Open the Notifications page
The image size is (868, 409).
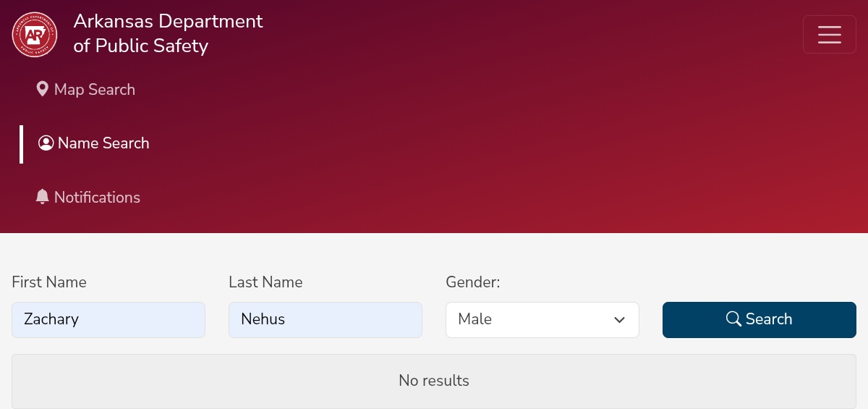pyautogui.click(x=88, y=197)
